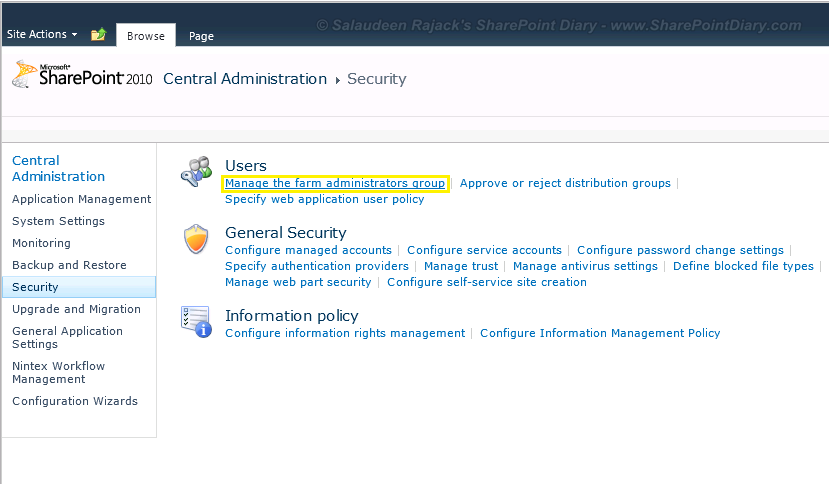
Task: Click the Users section key icon
Action: [196, 172]
